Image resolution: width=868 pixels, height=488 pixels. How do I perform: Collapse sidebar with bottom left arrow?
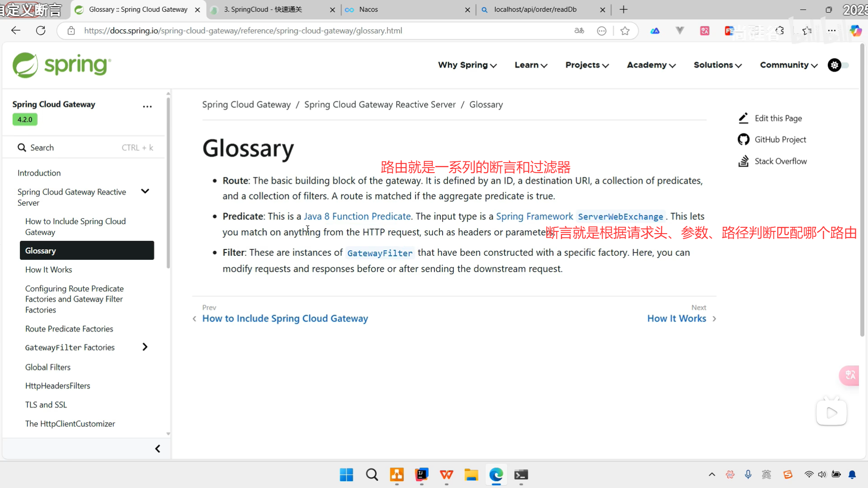point(158,449)
